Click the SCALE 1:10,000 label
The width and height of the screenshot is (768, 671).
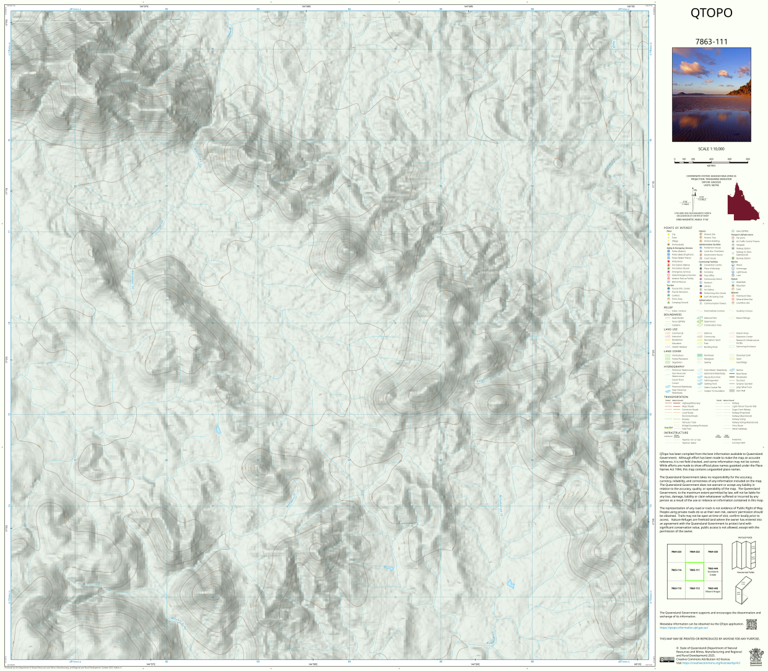pos(711,149)
